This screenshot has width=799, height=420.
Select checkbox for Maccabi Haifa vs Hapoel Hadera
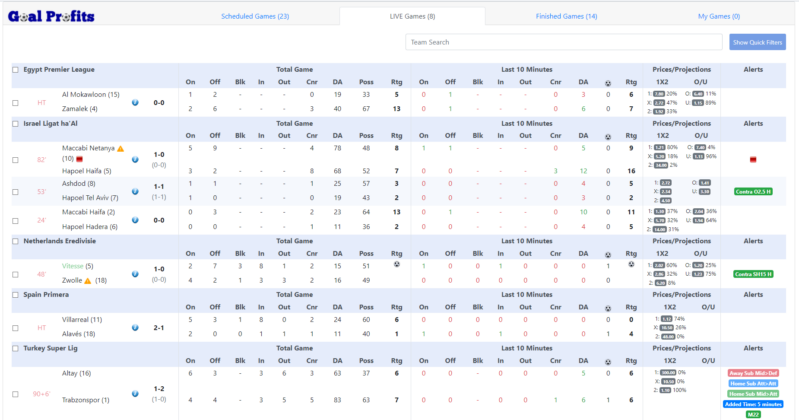click(x=15, y=221)
